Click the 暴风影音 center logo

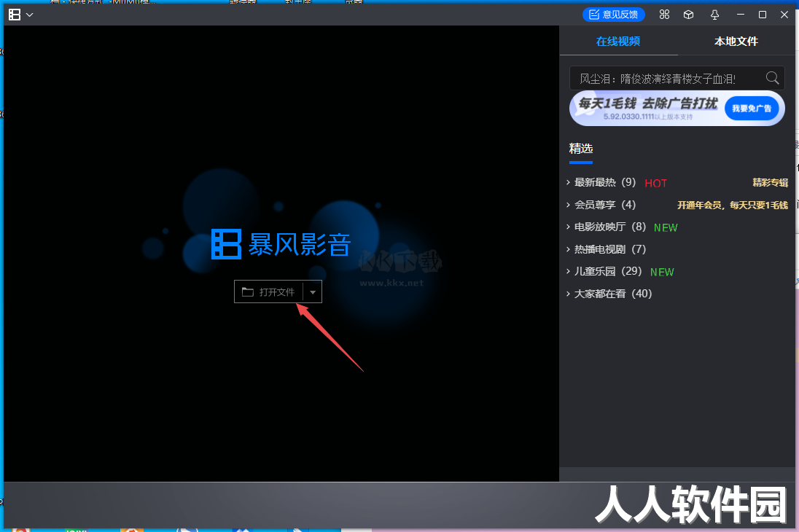(281, 245)
